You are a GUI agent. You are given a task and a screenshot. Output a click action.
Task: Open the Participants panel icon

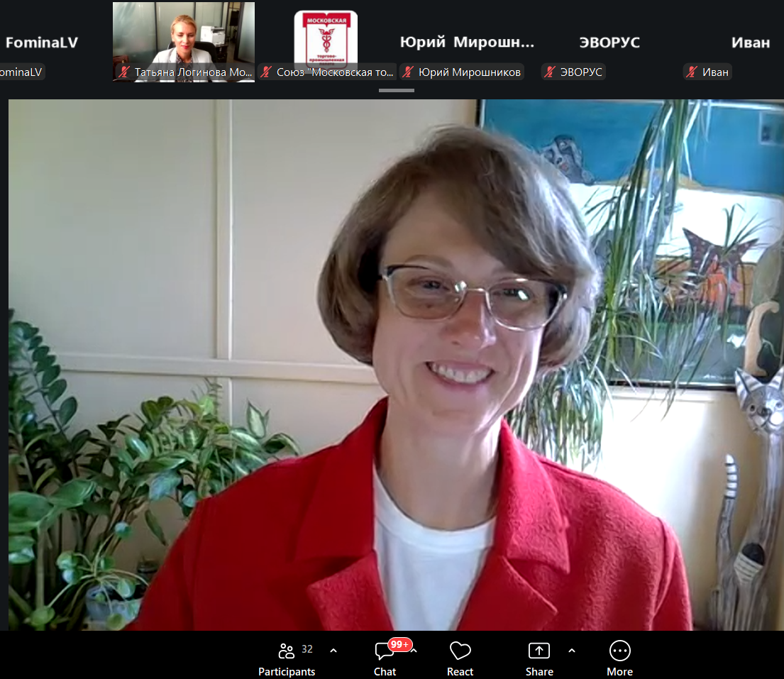tap(286, 651)
